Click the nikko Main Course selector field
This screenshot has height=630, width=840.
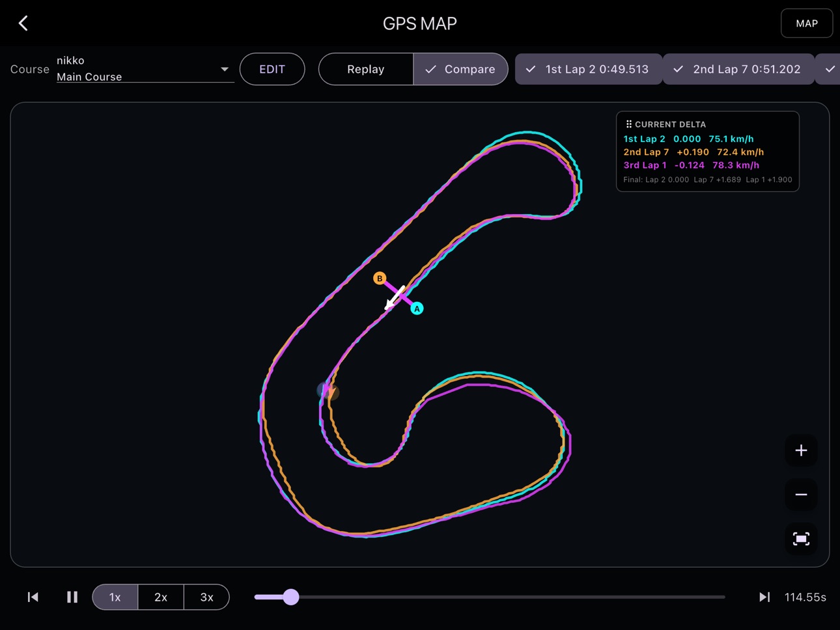point(145,68)
